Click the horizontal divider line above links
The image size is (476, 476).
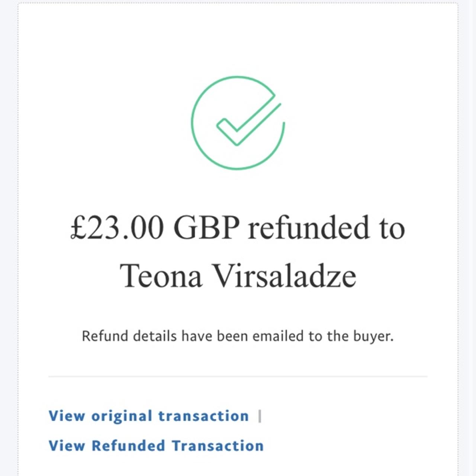point(238,376)
